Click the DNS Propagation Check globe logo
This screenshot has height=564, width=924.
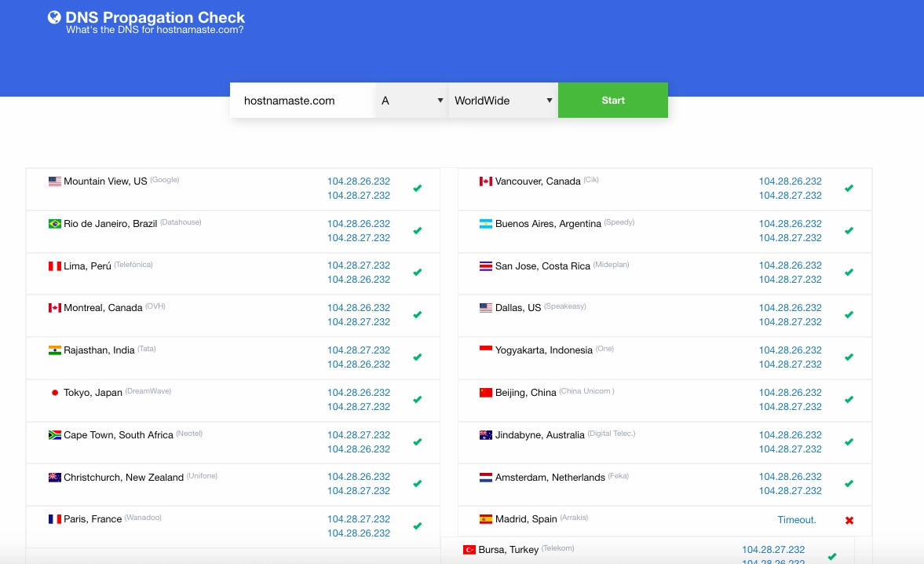(54, 18)
